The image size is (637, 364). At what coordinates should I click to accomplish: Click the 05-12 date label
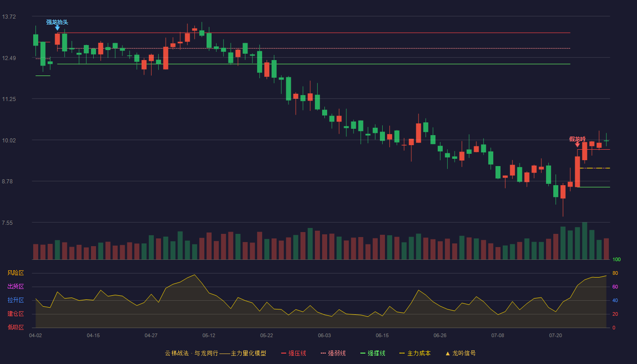209,335
